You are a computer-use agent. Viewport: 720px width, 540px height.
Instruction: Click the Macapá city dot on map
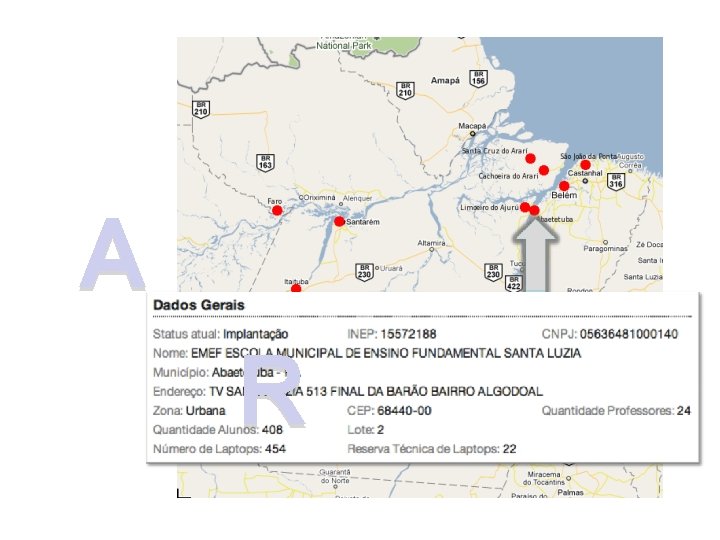(x=472, y=134)
